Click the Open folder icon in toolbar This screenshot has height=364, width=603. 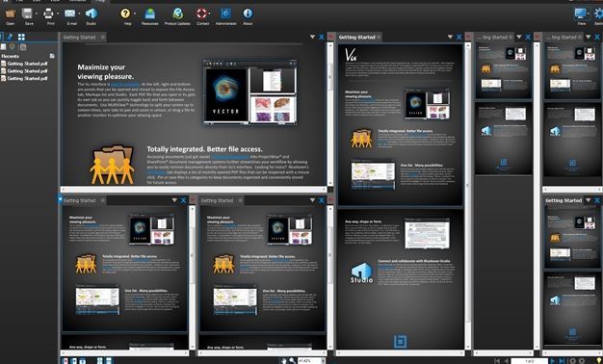point(11,14)
